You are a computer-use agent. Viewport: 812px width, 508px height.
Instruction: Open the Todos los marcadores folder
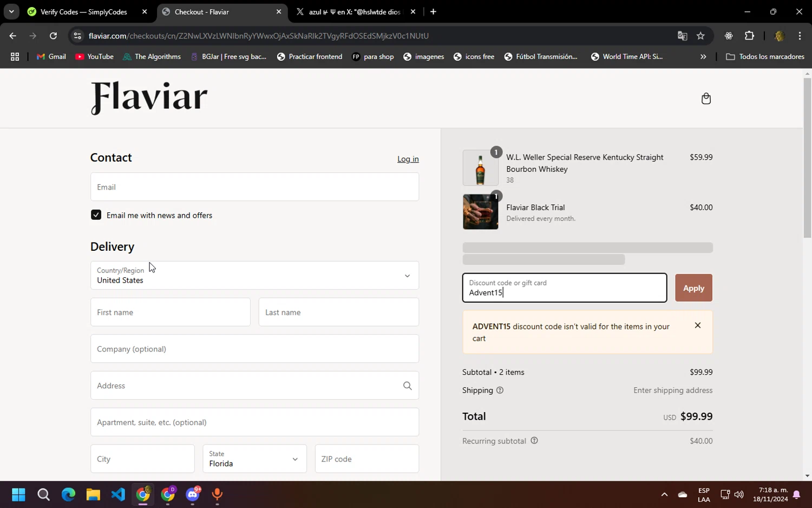pos(765,56)
